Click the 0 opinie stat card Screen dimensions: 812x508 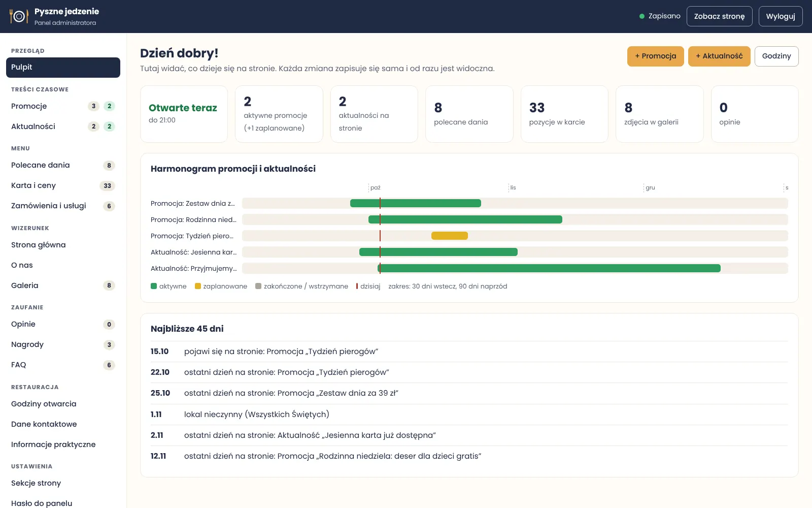[755, 114]
